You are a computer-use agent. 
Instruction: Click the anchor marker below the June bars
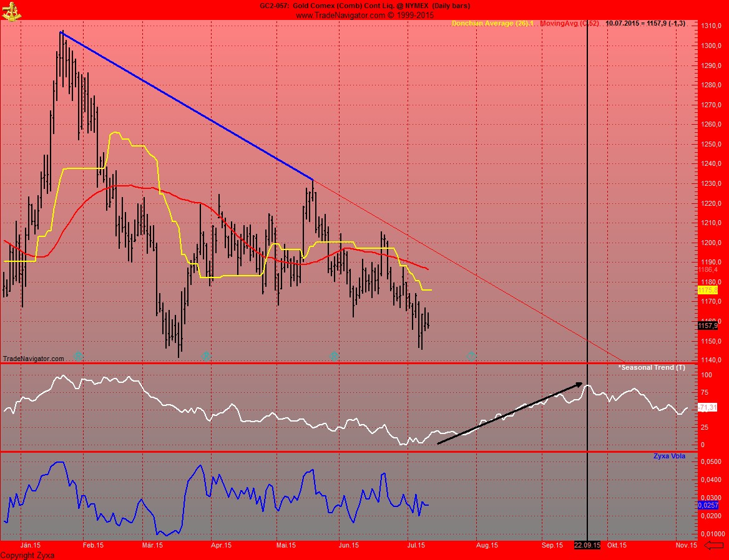point(333,357)
